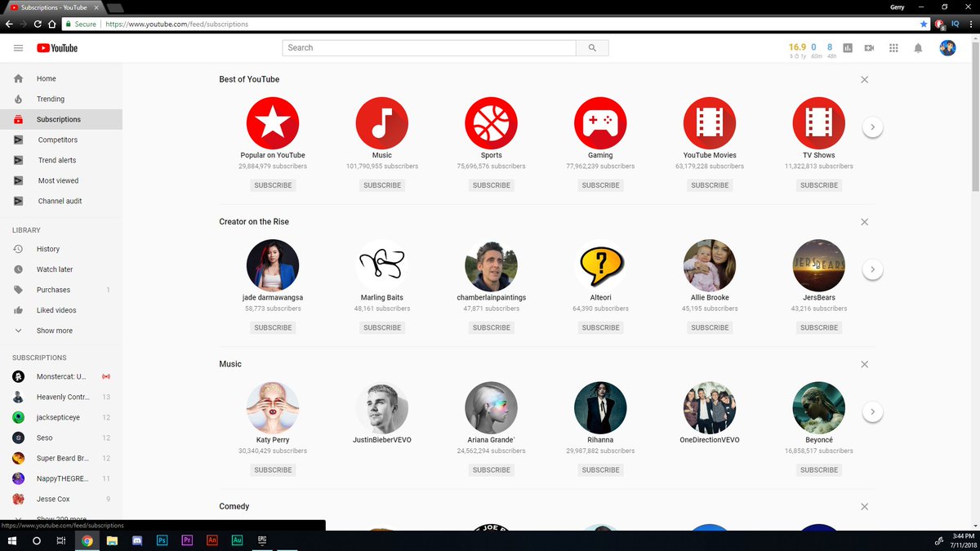
Task: Launch Photoshop from the taskbar
Action: point(162,540)
